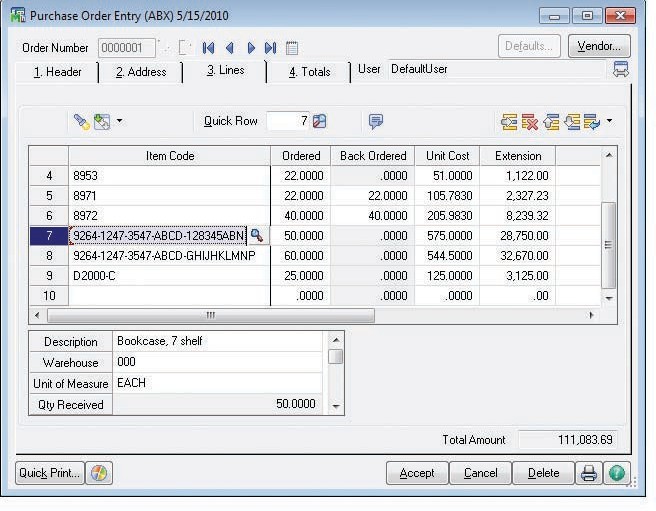
Task: Go to first order record arrow
Action: pyautogui.click(x=208, y=48)
